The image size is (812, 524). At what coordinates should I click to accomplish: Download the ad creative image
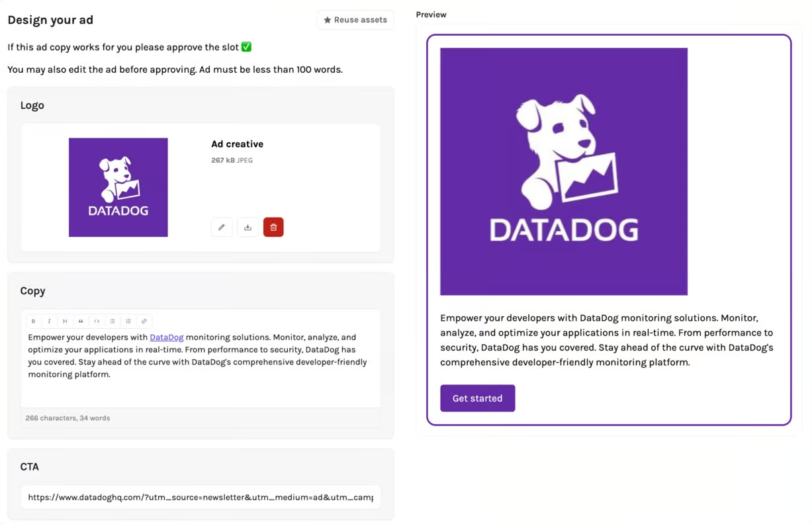pos(248,227)
